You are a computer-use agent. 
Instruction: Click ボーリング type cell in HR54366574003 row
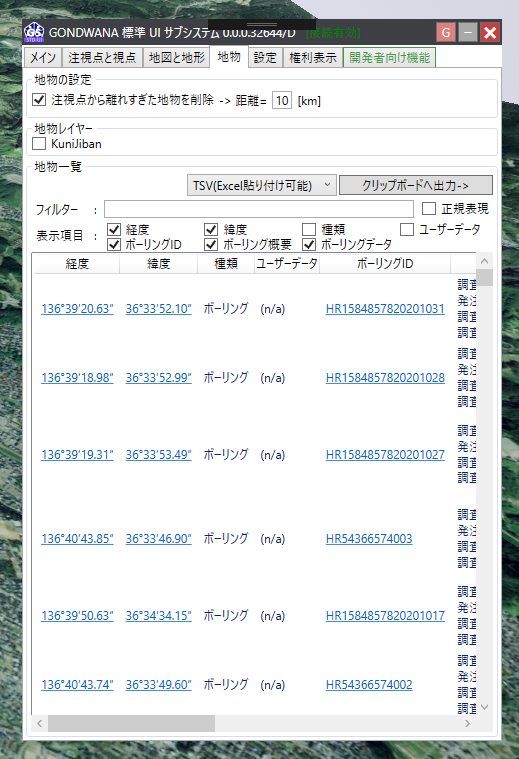[x=226, y=539]
